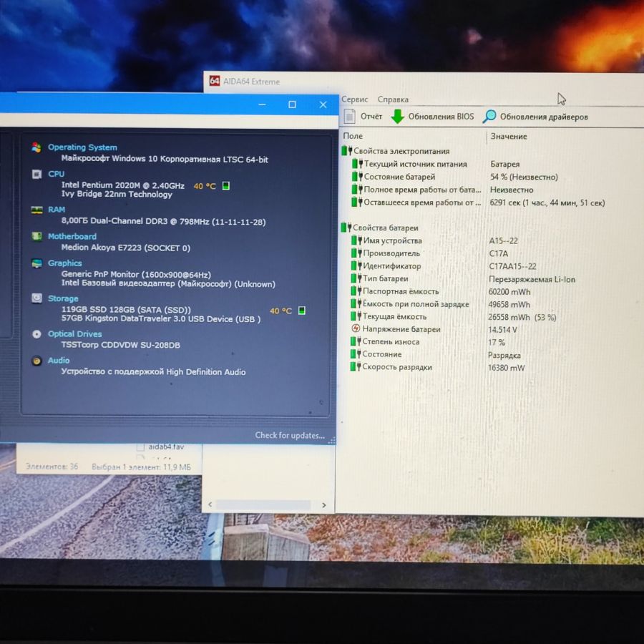Click the green CPU temperature indicator icon
The width and height of the screenshot is (644, 644).
click(x=225, y=185)
